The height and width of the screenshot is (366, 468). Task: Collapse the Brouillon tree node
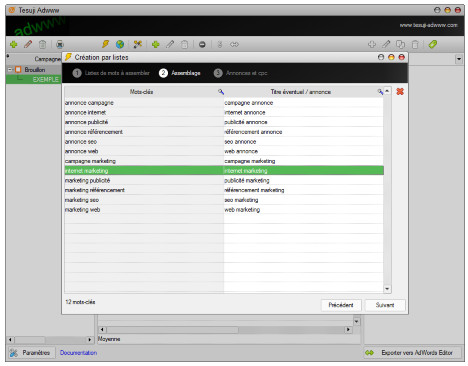click(10, 70)
